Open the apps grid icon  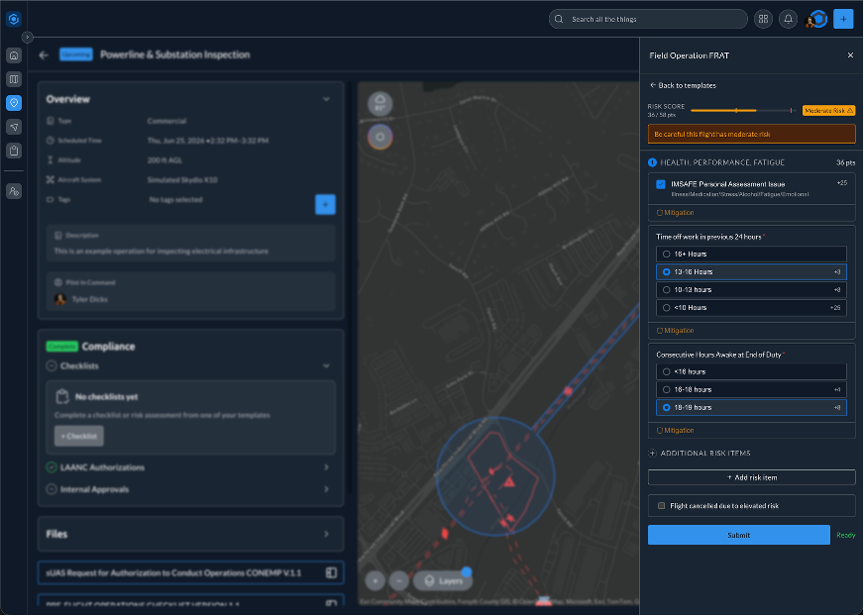(763, 19)
